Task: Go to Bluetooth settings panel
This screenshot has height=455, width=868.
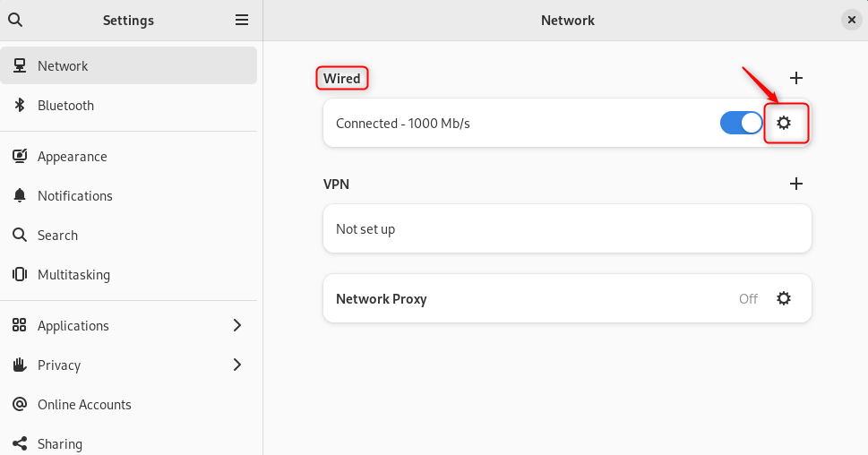Action: pos(128,105)
